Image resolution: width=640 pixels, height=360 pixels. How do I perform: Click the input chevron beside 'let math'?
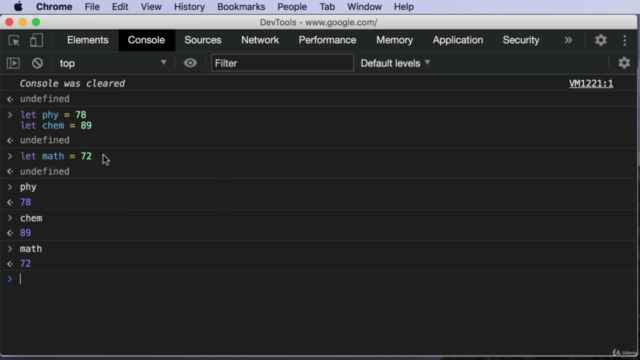click(x=10, y=156)
